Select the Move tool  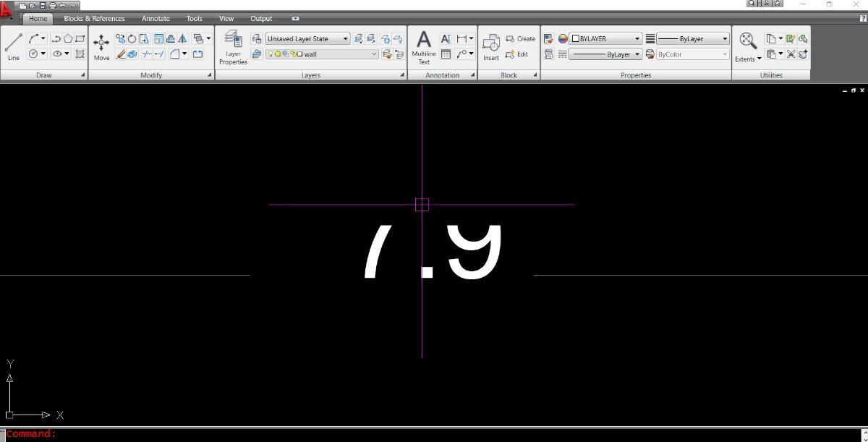coord(101,46)
